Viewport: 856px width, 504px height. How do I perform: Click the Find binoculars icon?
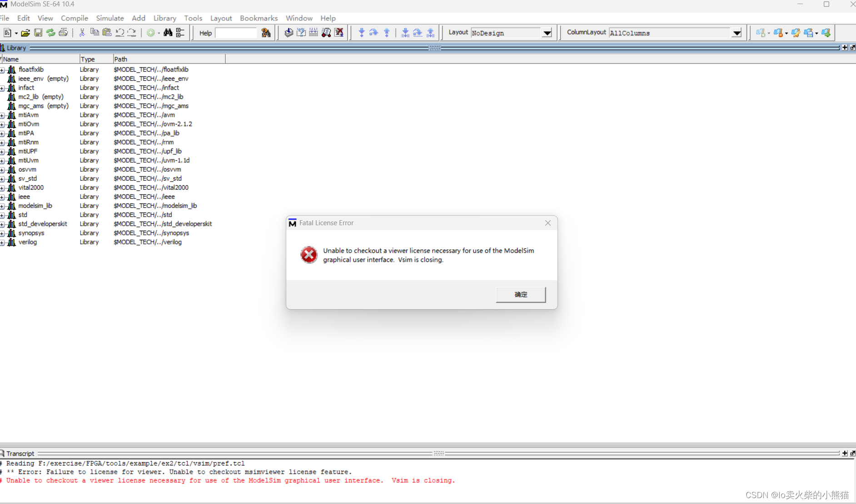click(x=168, y=33)
